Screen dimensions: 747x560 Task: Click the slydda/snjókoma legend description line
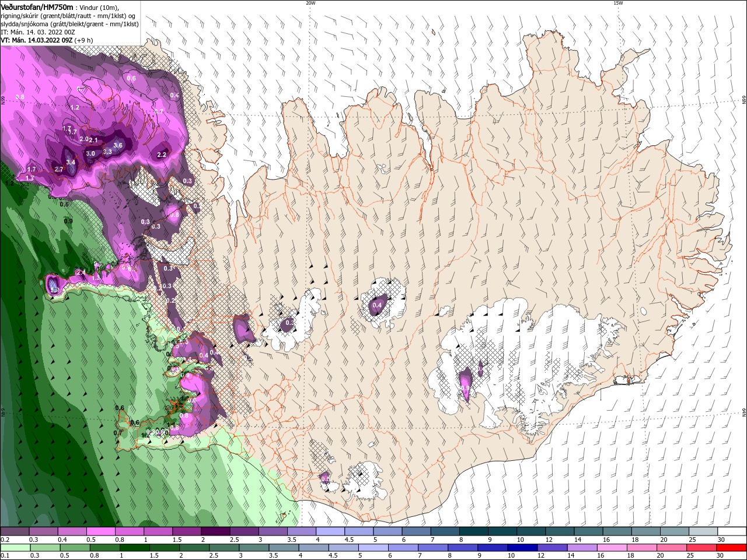coord(70,24)
